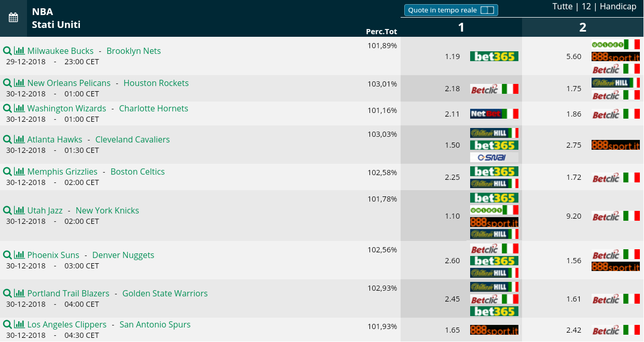Viewport: 644px width, 342px height.
Task: Click odds 1.61 for Golden State Warriors
Action: click(x=574, y=299)
